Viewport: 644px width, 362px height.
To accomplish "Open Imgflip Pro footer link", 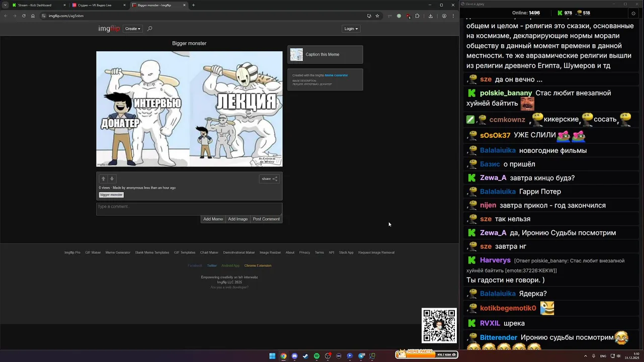I will point(72,252).
